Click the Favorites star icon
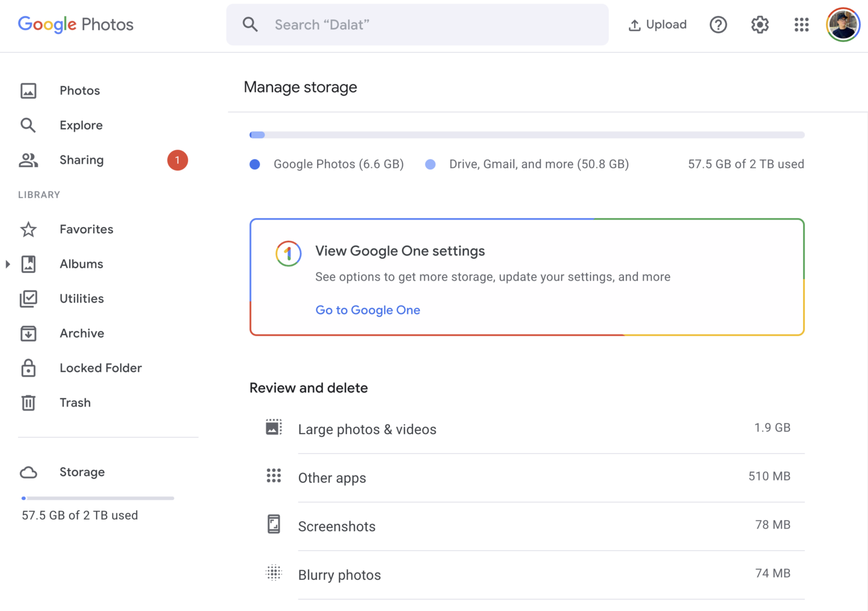 (x=28, y=229)
